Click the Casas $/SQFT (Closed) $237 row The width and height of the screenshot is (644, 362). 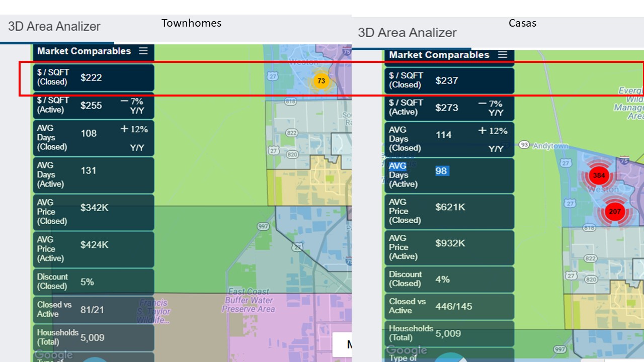coord(449,80)
